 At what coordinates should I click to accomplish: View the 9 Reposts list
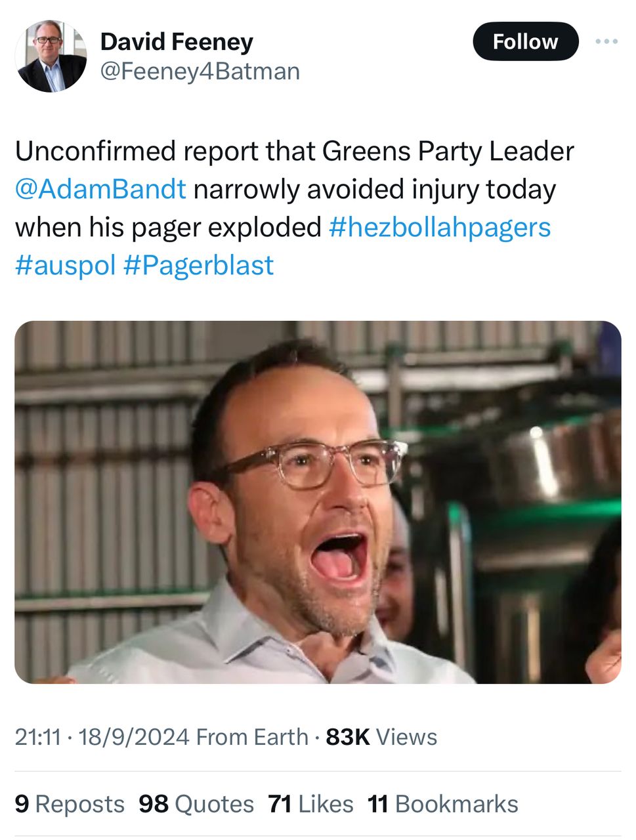tap(70, 804)
